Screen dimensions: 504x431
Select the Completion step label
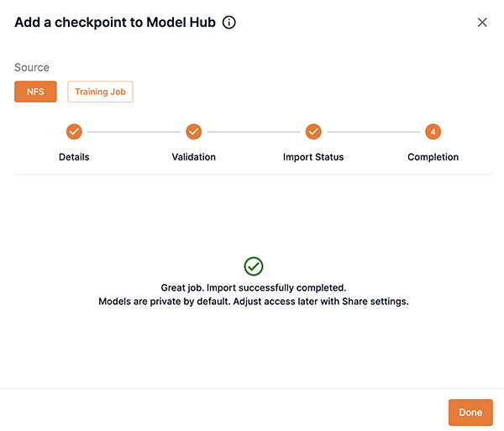coord(433,157)
